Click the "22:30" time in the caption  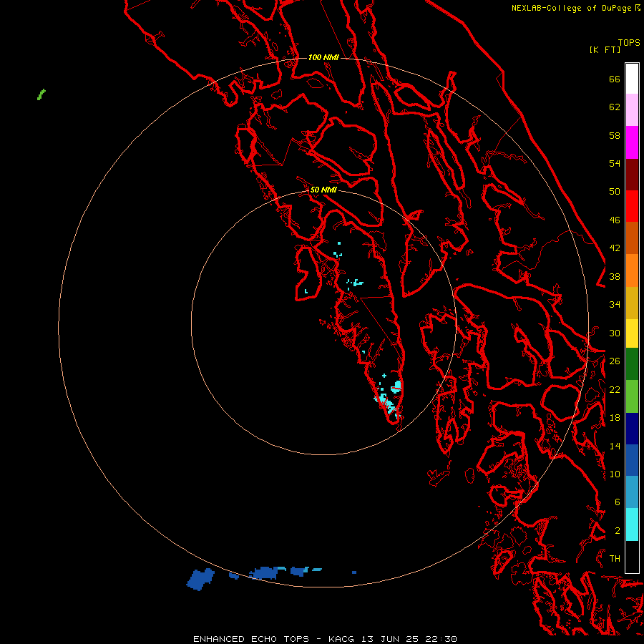coord(441,639)
